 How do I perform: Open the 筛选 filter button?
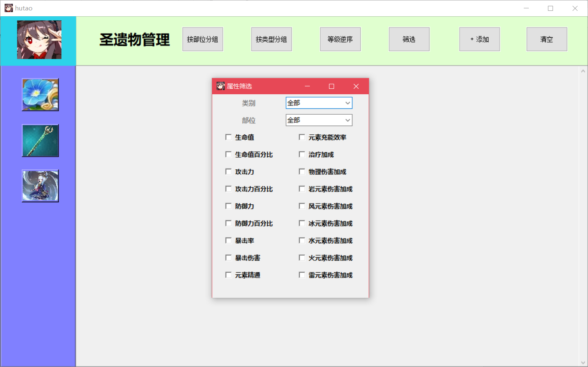(409, 39)
